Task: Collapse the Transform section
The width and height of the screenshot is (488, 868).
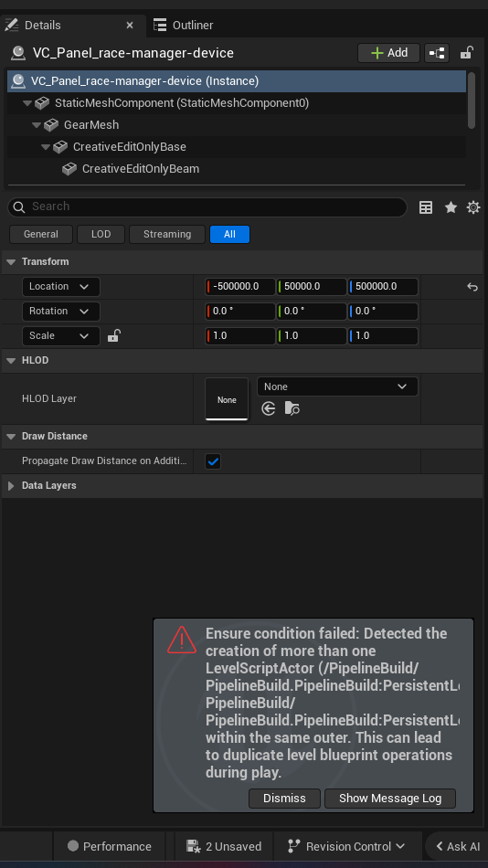Action: tap(11, 262)
